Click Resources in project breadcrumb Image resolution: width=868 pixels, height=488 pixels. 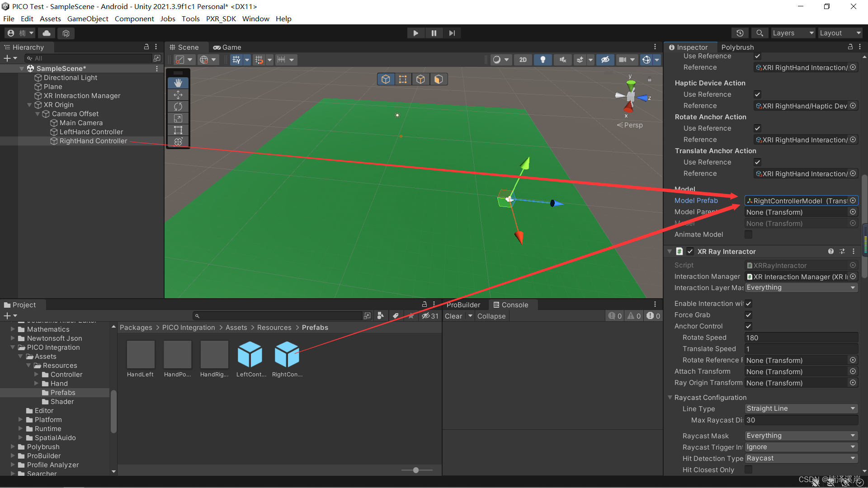(x=274, y=328)
